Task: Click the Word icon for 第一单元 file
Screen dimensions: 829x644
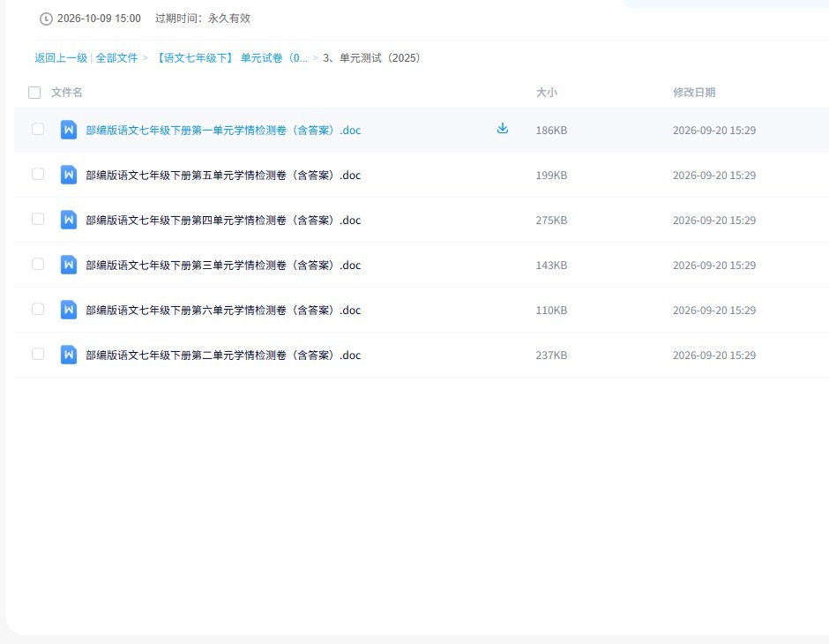Action: click(x=69, y=130)
